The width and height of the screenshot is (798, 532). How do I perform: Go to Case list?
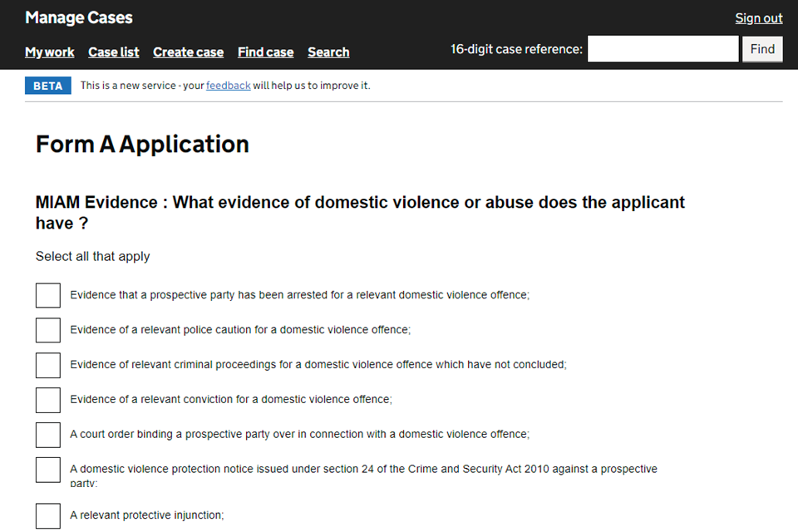pyautogui.click(x=114, y=52)
